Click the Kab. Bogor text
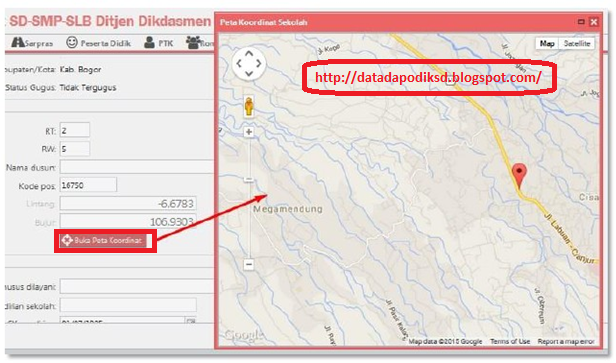Image resolution: width=616 pixels, height=363 pixels. [81, 70]
